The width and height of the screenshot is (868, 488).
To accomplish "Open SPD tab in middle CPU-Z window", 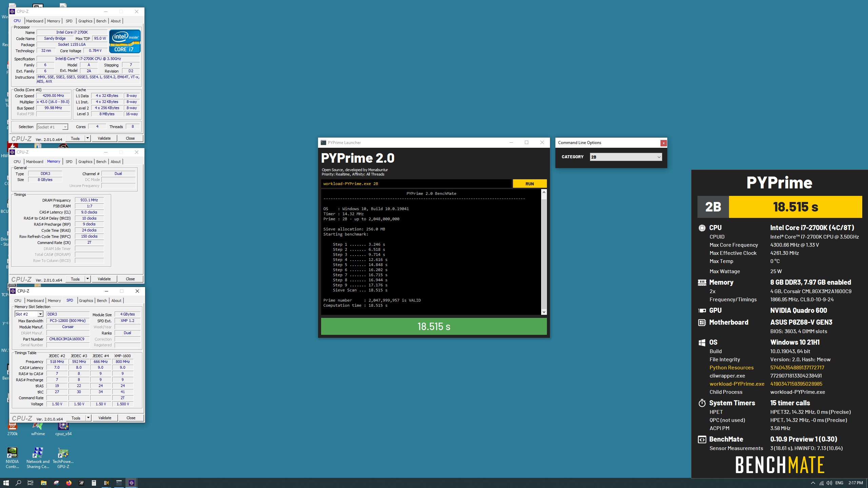I will (x=69, y=162).
